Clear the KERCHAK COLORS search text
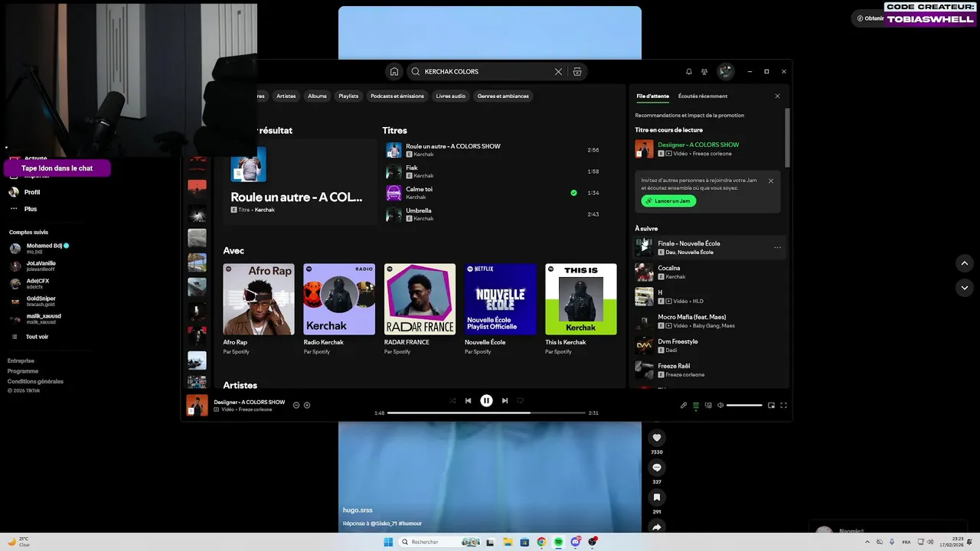This screenshot has height=551, width=980. pyautogui.click(x=558, y=71)
